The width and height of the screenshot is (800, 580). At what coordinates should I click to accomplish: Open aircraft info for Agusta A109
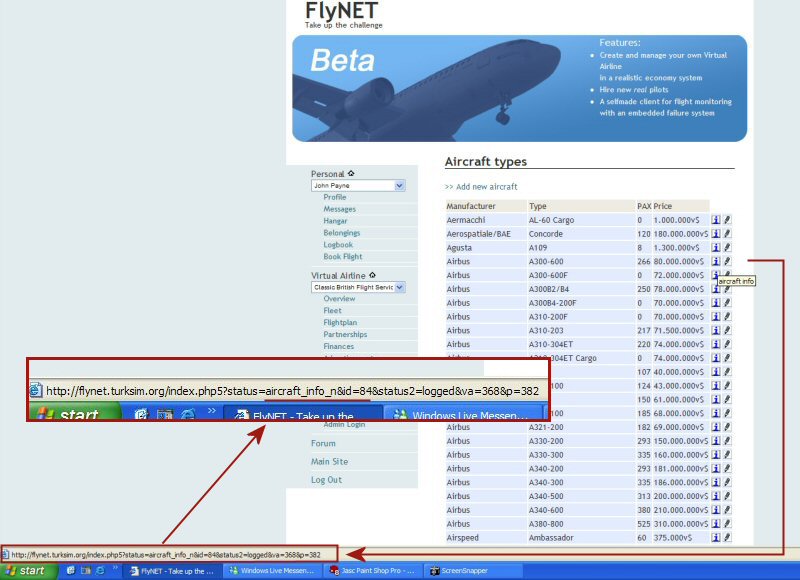tap(716, 247)
